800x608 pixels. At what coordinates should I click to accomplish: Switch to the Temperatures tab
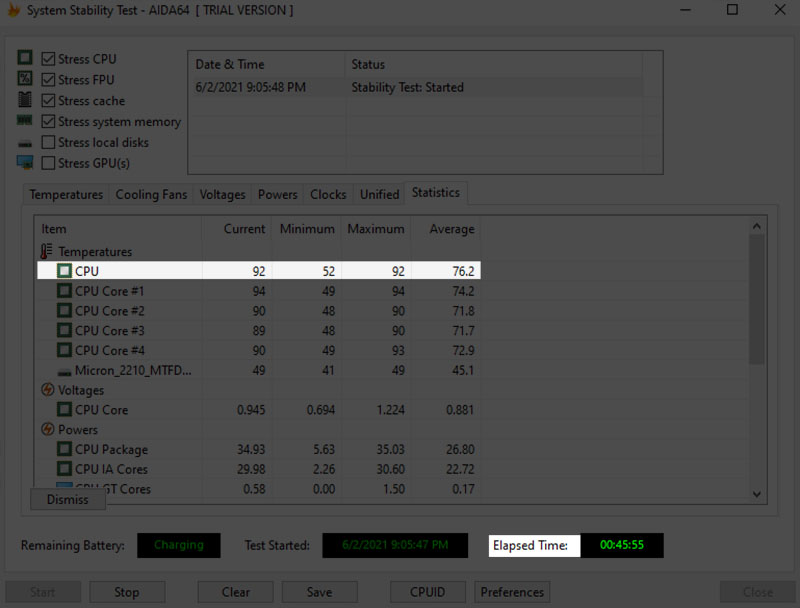click(66, 194)
